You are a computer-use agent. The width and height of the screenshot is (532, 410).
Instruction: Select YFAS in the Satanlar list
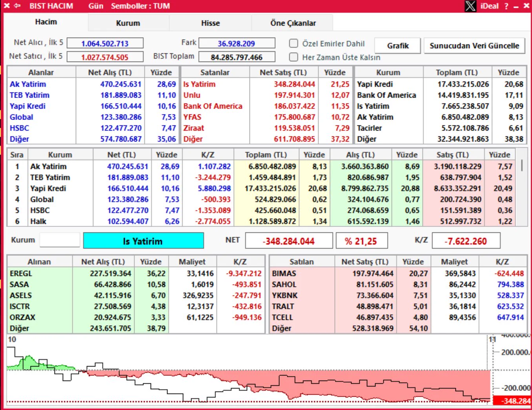(x=192, y=117)
